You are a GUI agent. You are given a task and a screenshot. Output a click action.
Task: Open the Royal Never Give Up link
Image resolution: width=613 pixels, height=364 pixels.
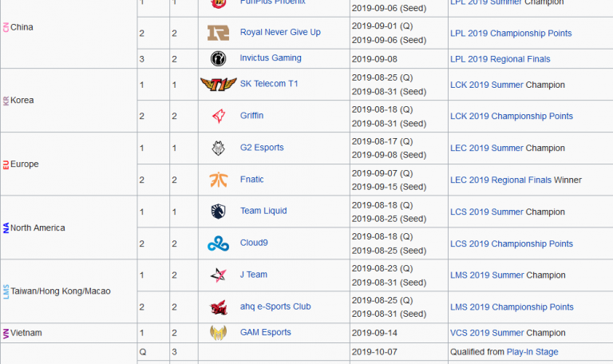[x=280, y=33]
